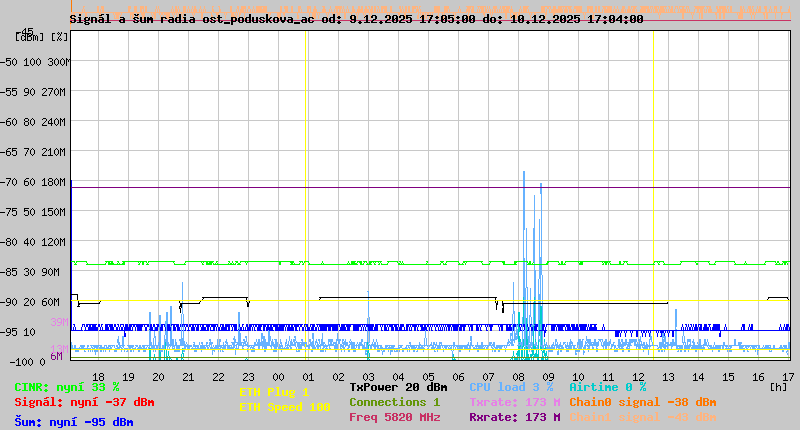Click the 'Chain1 signal -43 dBm' legend label
Viewport: 800px width, 430px height.
pyautogui.click(x=643, y=417)
